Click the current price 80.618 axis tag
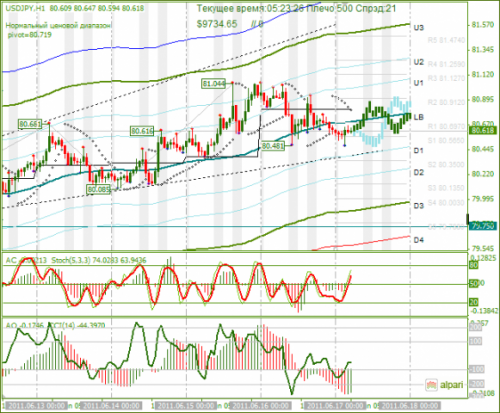This screenshot has height=413, width=500. pyautogui.click(x=483, y=130)
